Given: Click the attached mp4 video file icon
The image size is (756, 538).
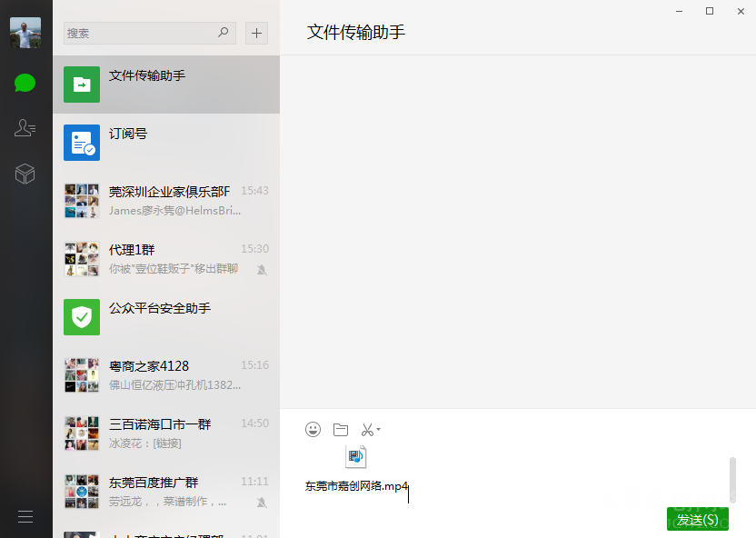Looking at the screenshot, I should point(356,457).
